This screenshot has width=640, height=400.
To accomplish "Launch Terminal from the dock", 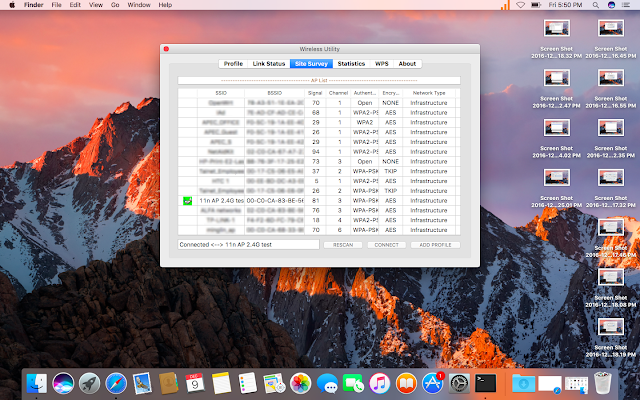I will [x=486, y=382].
